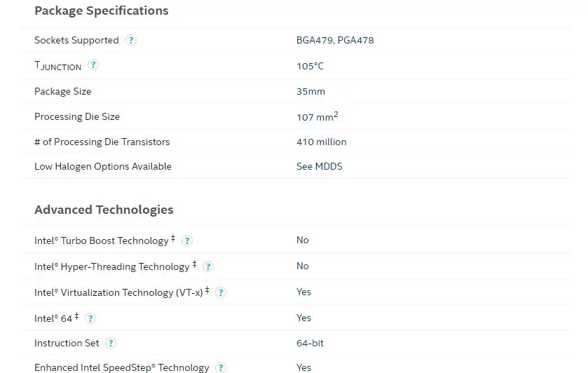Viewport: 588px width, 373px height.
Task: Show help for Intel Turbo Boost Technology
Action: point(187,240)
